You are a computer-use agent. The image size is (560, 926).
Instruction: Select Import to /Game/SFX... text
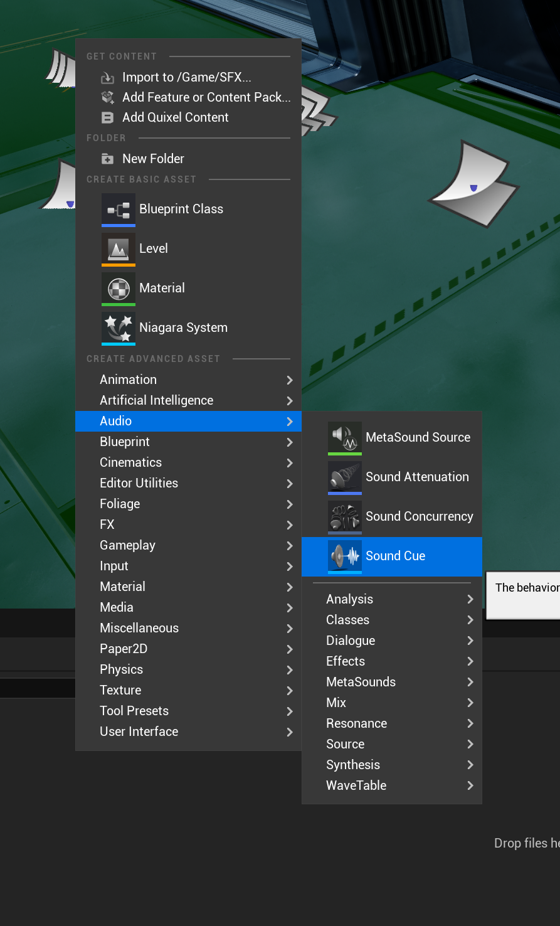click(x=187, y=77)
